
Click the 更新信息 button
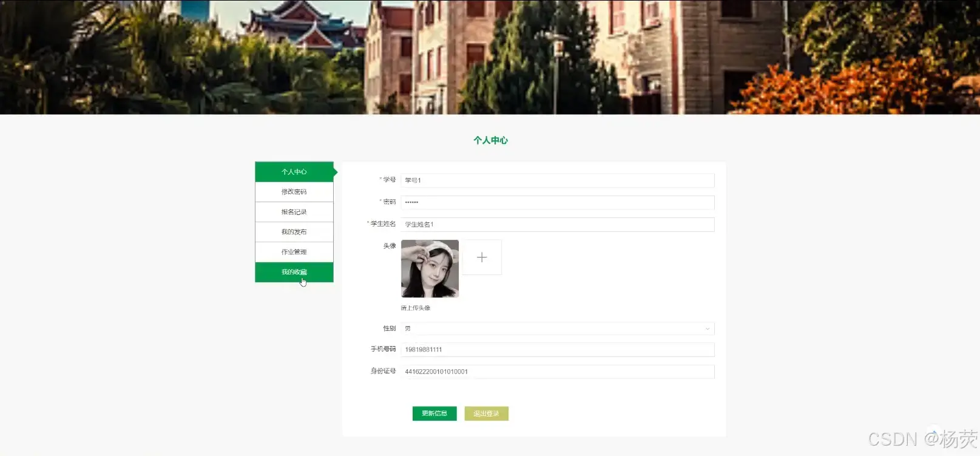point(434,413)
